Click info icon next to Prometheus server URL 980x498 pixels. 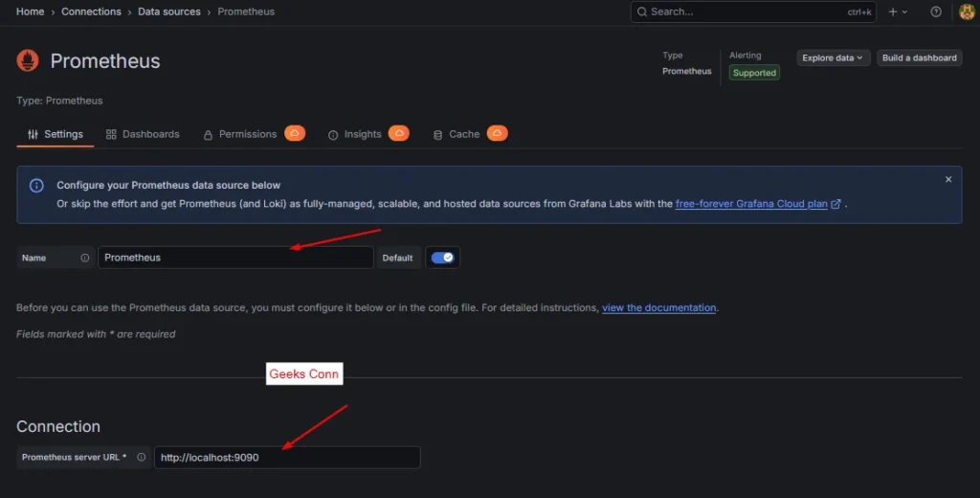point(142,458)
